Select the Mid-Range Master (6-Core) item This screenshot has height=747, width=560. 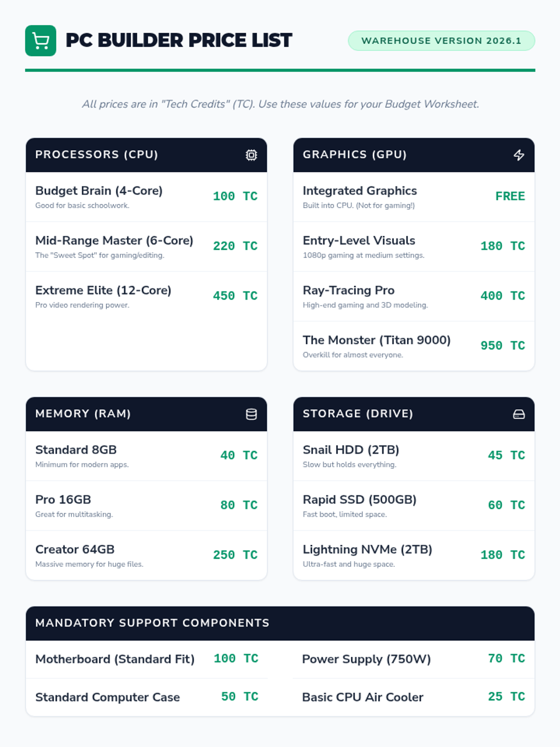(x=147, y=247)
